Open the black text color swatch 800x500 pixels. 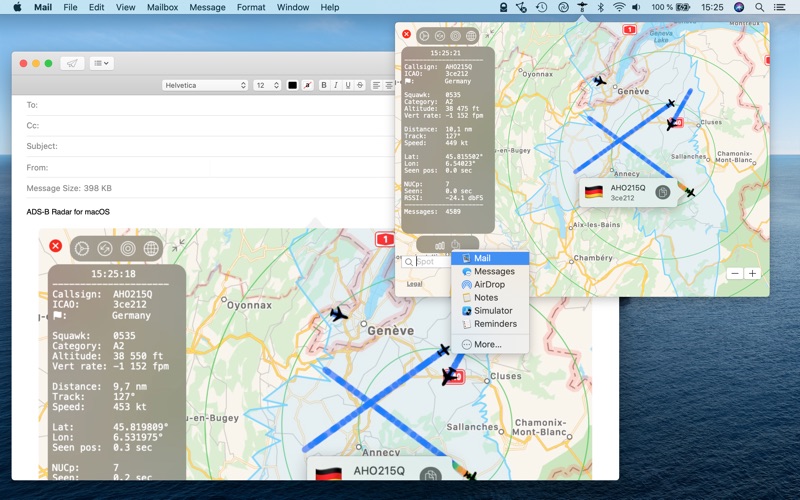click(292, 85)
